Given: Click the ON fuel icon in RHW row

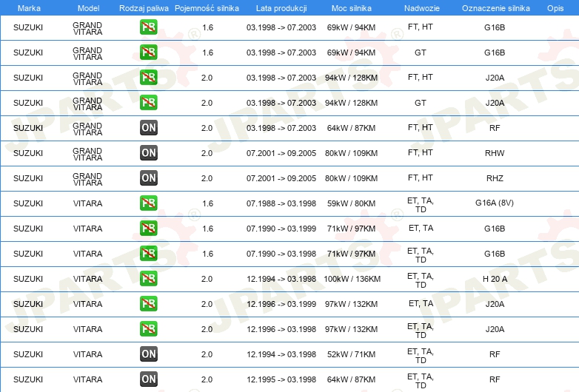Looking at the screenshot, I should coord(149,153).
